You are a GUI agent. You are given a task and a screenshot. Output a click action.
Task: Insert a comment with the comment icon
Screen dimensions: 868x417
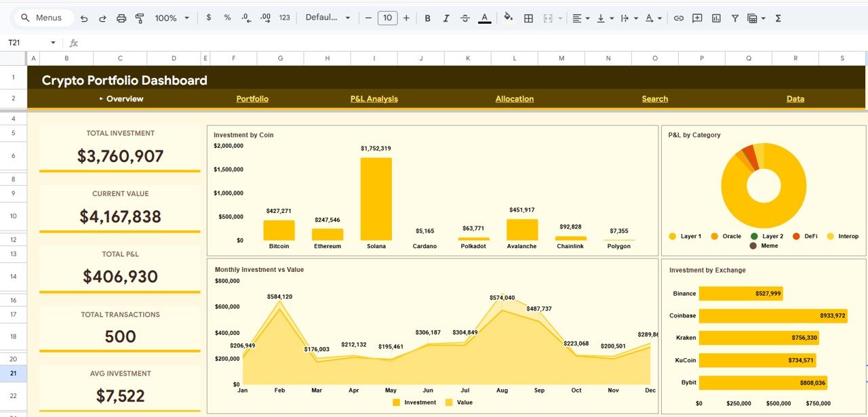coord(697,18)
